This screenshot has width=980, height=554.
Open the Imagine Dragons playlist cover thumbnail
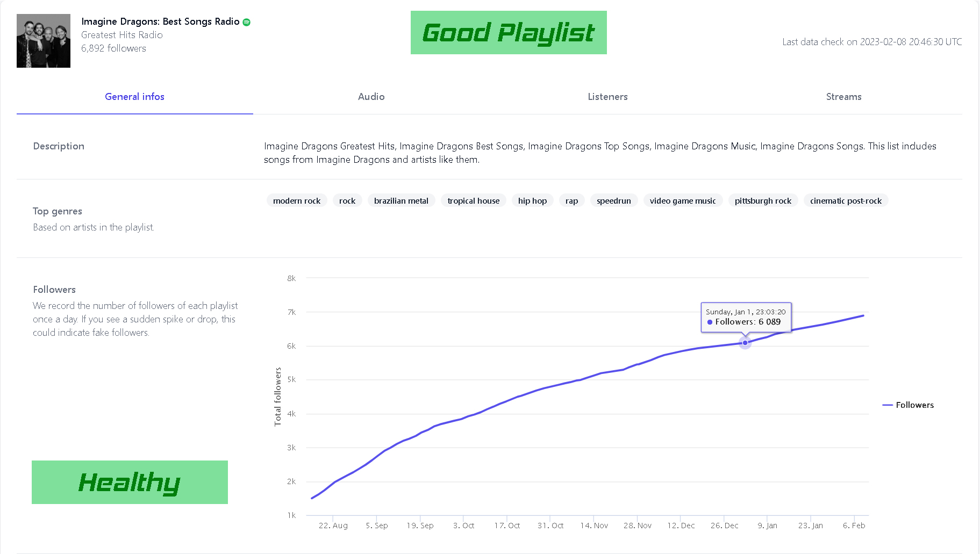pyautogui.click(x=44, y=41)
